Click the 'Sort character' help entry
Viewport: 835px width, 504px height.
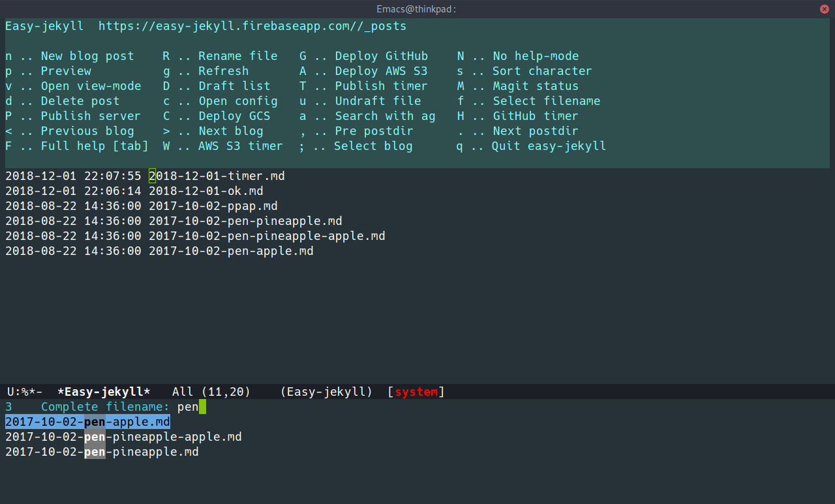click(525, 71)
